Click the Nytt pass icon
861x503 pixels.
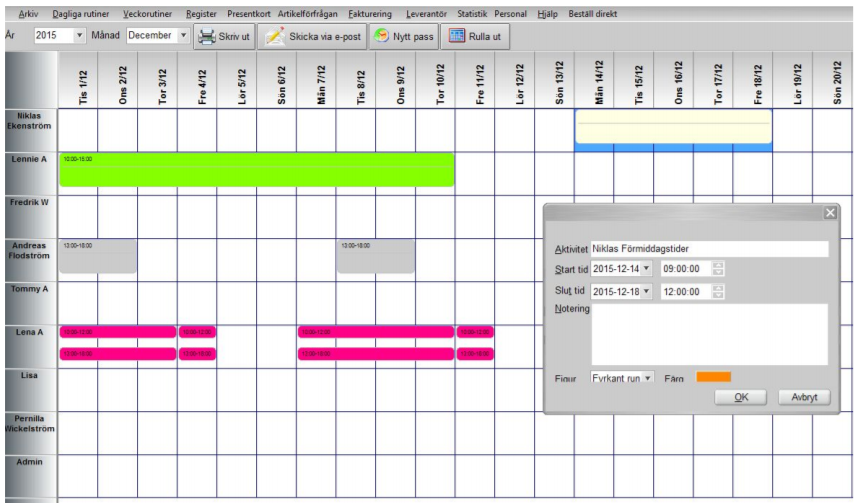(382, 36)
